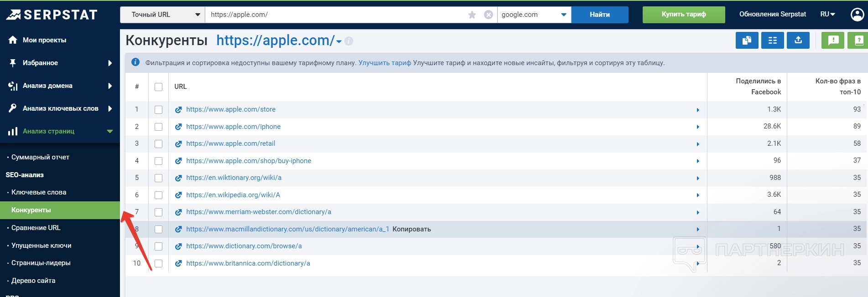Open user profile account icon

coord(858,15)
